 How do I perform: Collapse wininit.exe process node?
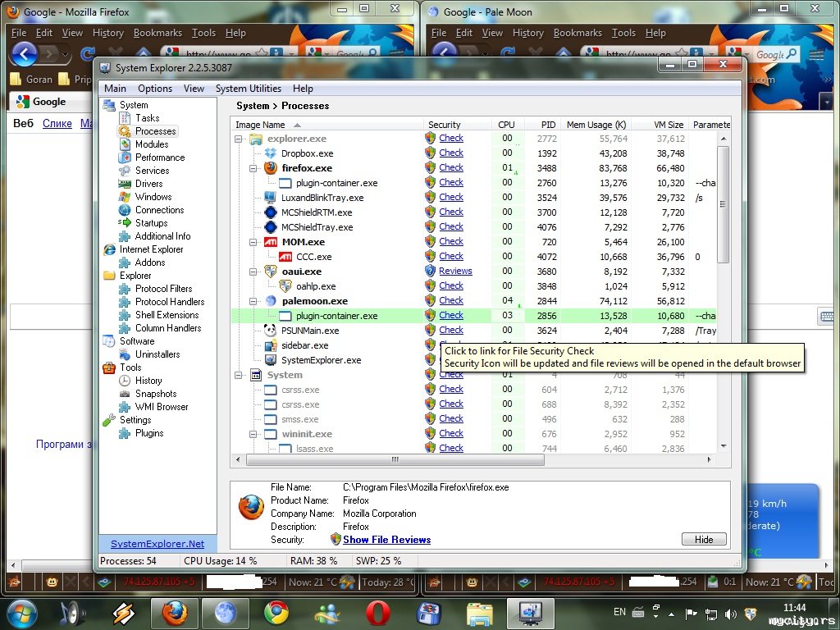pyautogui.click(x=253, y=434)
